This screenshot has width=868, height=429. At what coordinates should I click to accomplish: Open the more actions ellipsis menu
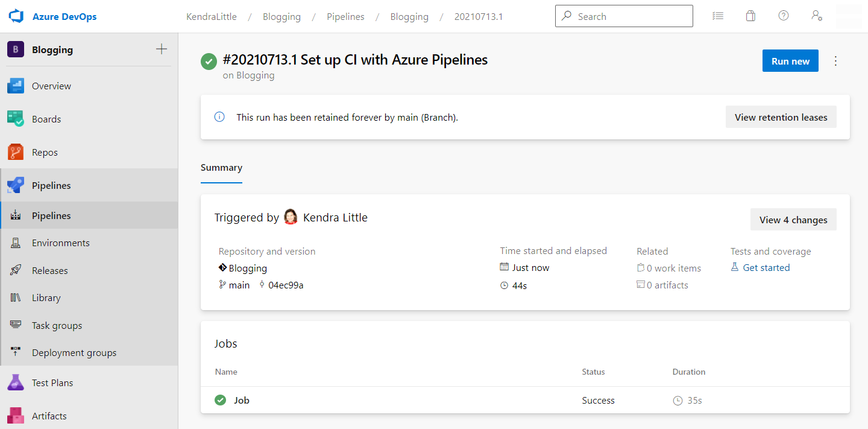(835, 60)
